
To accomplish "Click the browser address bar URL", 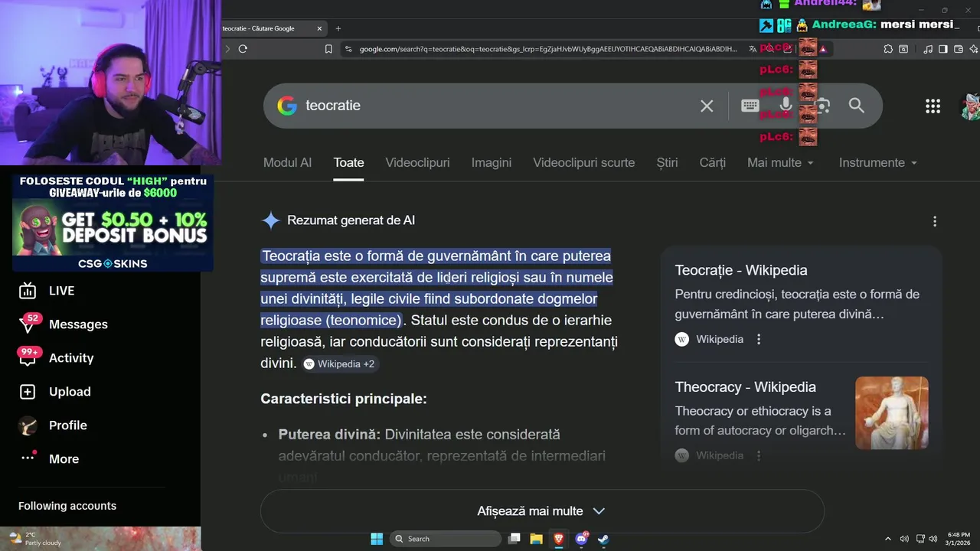I will (x=548, y=49).
